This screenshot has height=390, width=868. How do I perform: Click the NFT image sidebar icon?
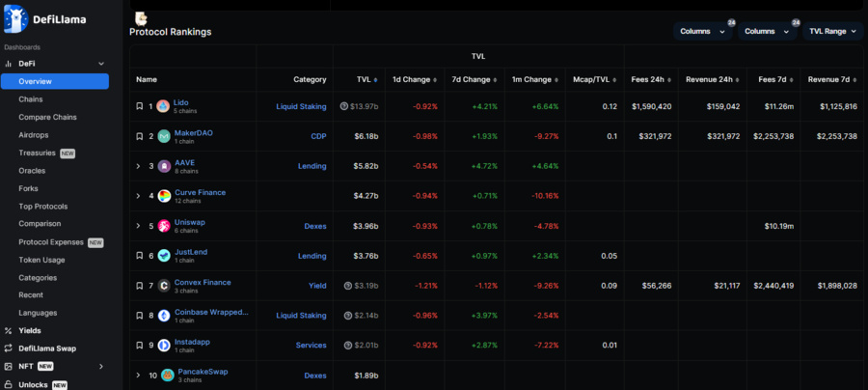[9, 366]
